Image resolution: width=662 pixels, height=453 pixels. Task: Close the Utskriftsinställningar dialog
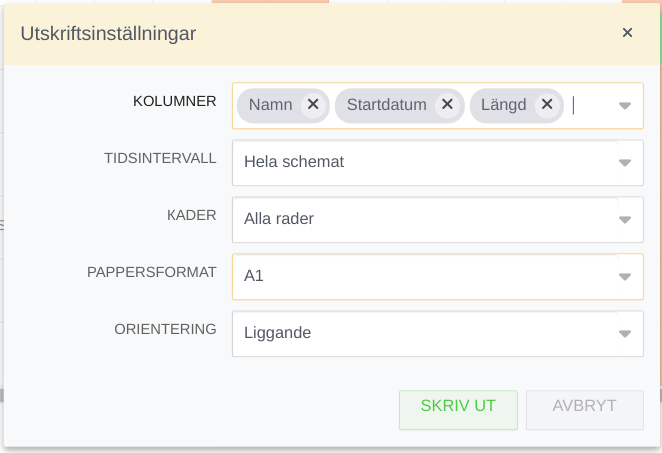[x=627, y=33]
